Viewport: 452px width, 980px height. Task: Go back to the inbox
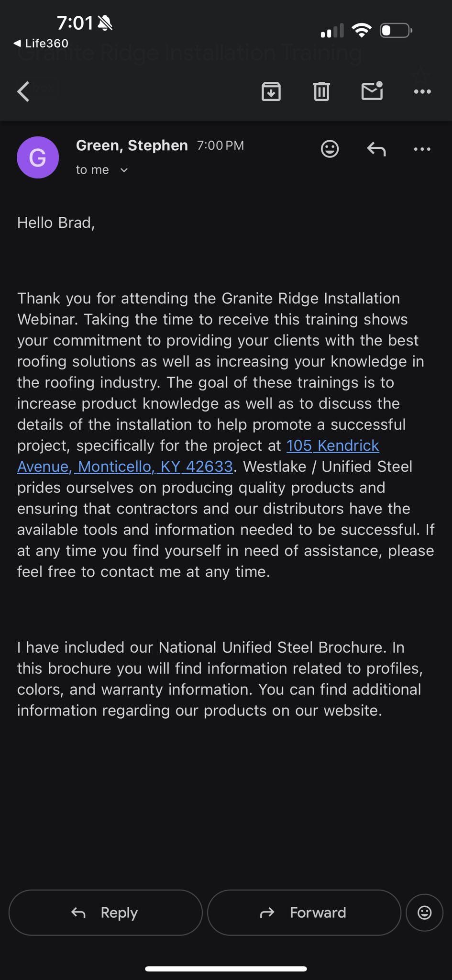(23, 91)
